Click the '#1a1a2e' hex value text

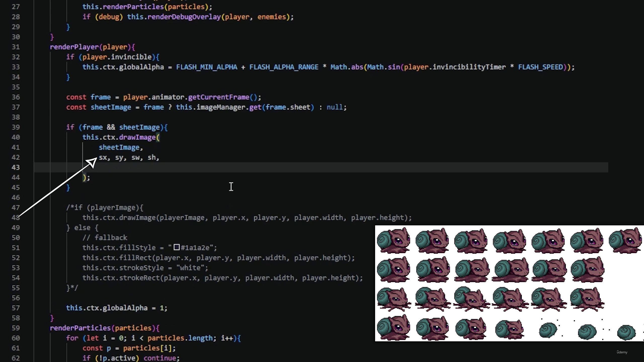[x=195, y=248]
